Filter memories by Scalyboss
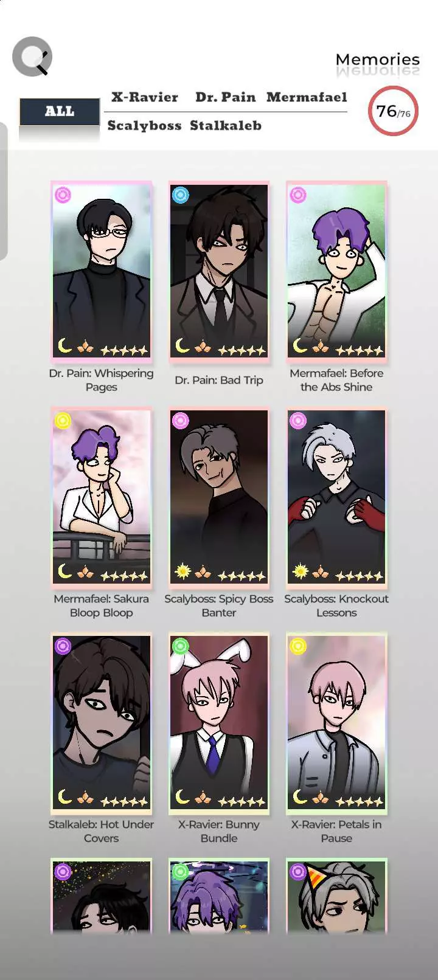This screenshot has width=438, height=980. (144, 126)
